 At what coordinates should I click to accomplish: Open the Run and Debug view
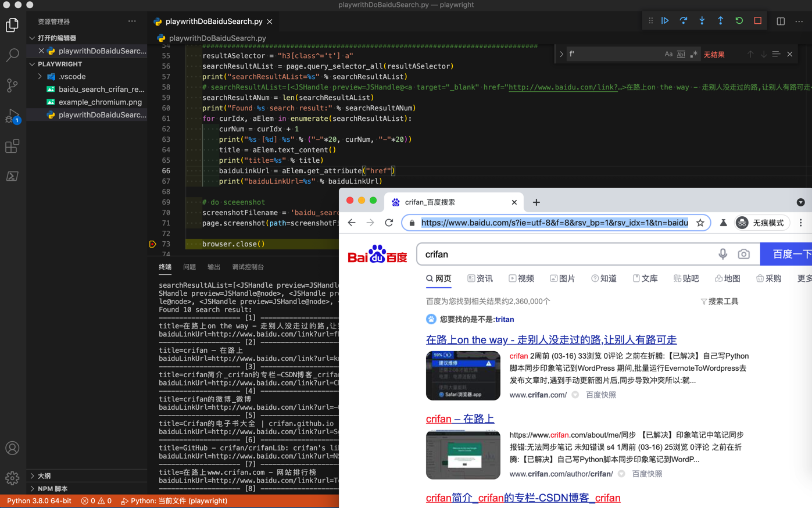12,116
